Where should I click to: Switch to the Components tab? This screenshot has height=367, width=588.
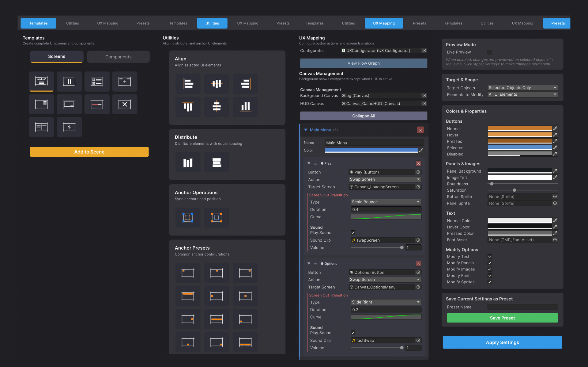(118, 57)
